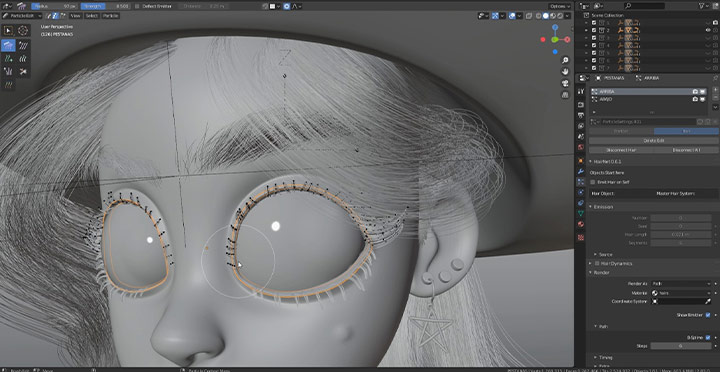
Task: Expand the Hair Dynamics panel
Action: 591,264
